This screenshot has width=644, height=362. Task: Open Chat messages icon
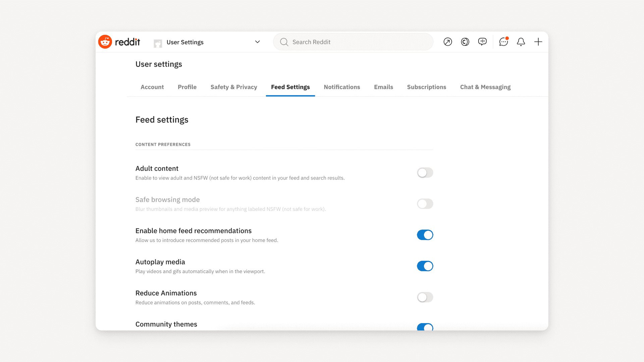[503, 42]
